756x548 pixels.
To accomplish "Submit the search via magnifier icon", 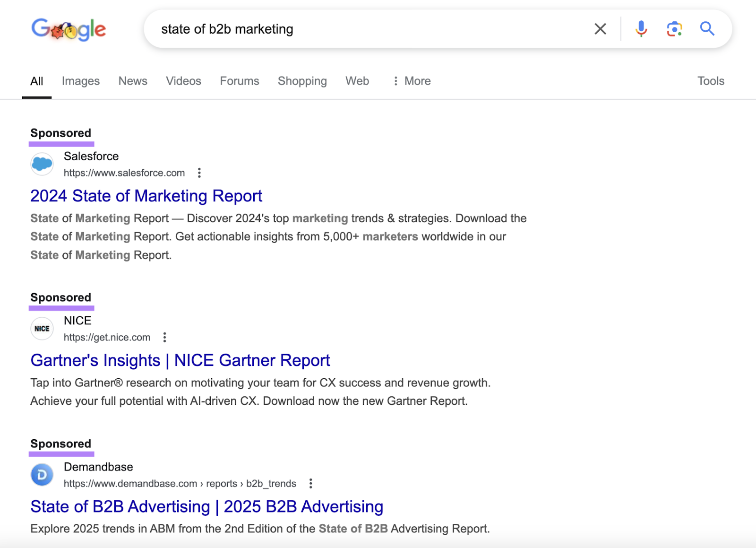I will pos(707,29).
